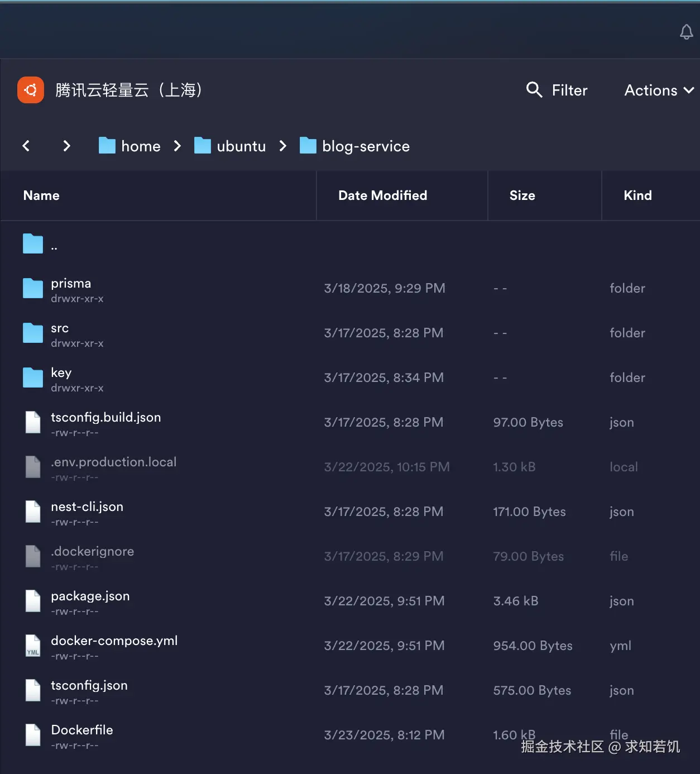Select the '..' parent folder row
The image size is (700, 774).
(350, 244)
